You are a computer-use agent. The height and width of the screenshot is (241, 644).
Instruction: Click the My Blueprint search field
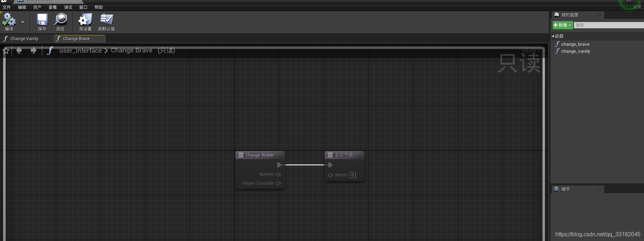tap(609, 25)
